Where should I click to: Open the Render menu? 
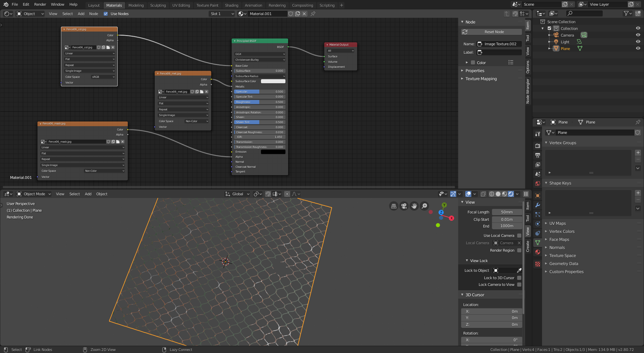pos(40,4)
